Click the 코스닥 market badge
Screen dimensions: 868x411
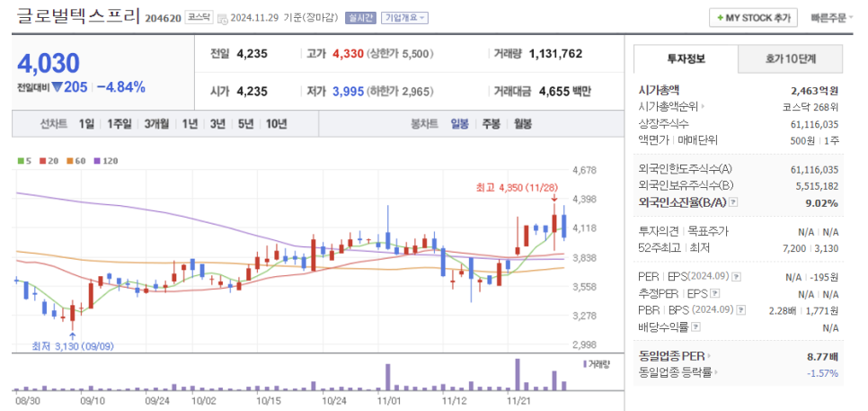[x=199, y=17]
